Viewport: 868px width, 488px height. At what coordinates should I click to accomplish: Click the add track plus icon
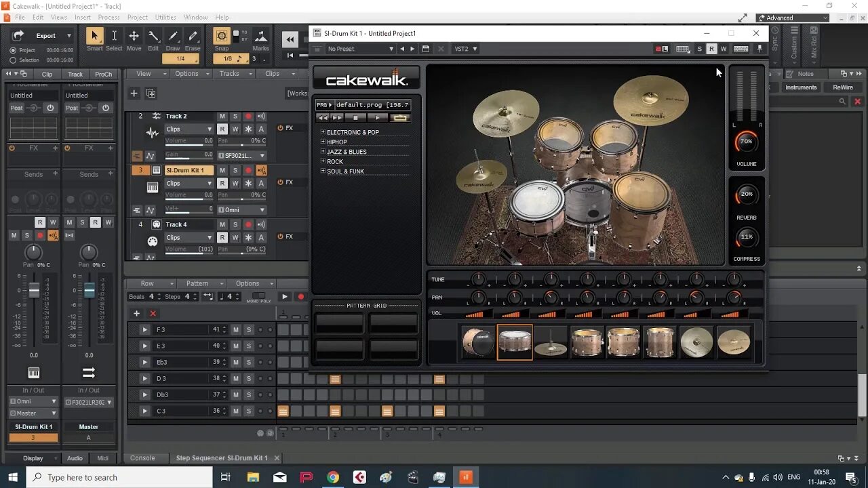click(x=134, y=94)
